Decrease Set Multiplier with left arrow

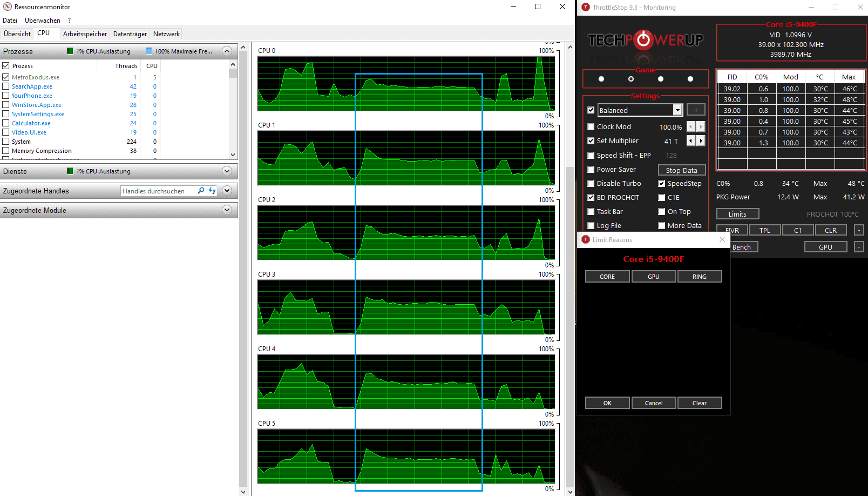coord(690,140)
